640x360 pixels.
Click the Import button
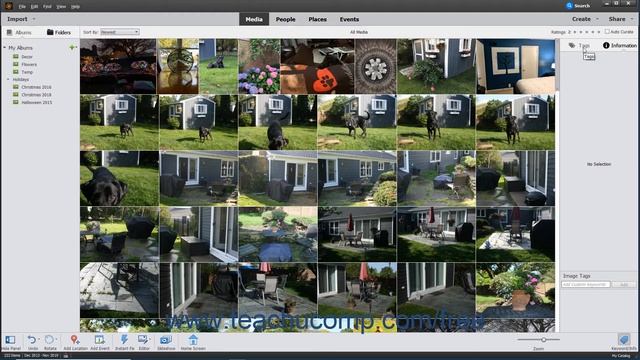pos(17,19)
